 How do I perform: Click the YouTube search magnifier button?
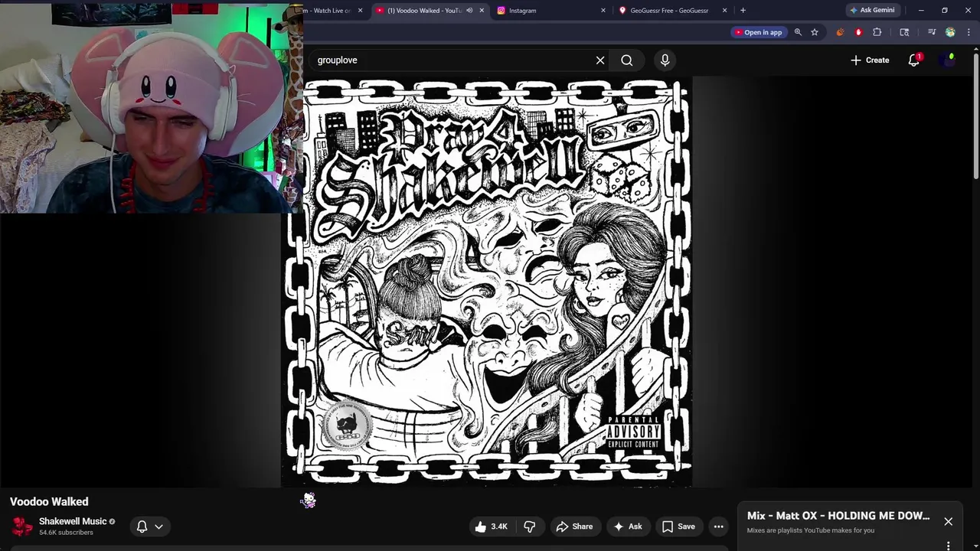click(627, 60)
